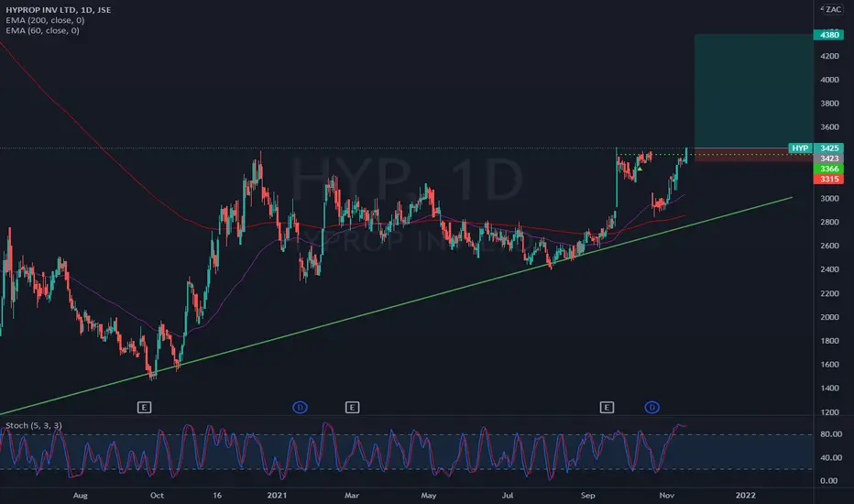Image resolution: width=854 pixels, height=504 pixels.
Task: Click the Nov label on time axis
Action: coord(667,495)
